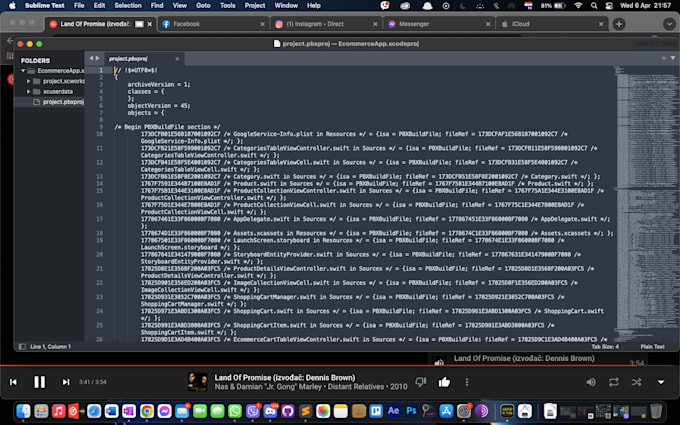Launch After Effects from the Dock
680x425 pixels.
pyautogui.click(x=393, y=411)
